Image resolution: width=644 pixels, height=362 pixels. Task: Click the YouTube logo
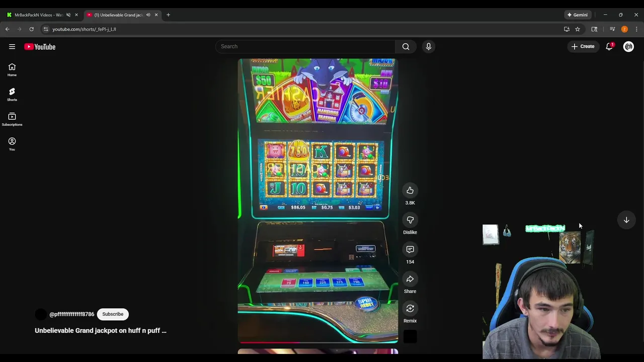pos(40,47)
